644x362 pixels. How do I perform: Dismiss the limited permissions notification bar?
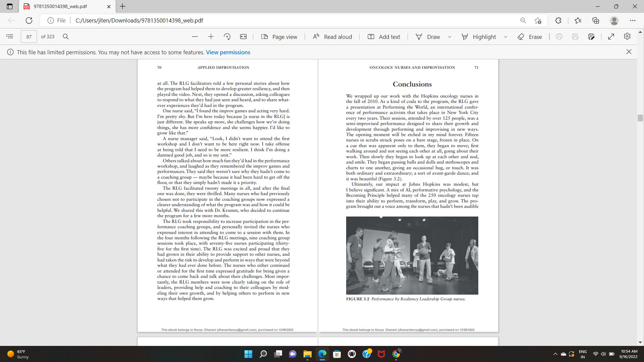tap(629, 52)
